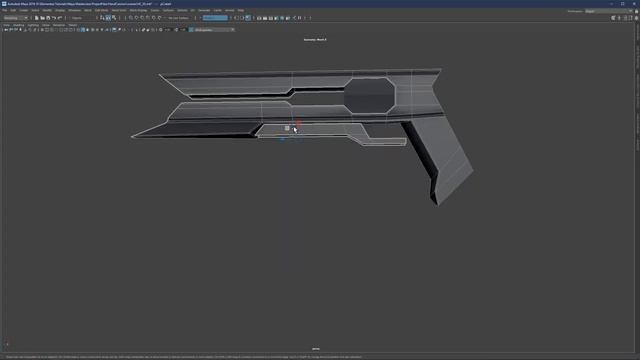Open the Hypershade icon
640x360 pixels.
point(282,18)
